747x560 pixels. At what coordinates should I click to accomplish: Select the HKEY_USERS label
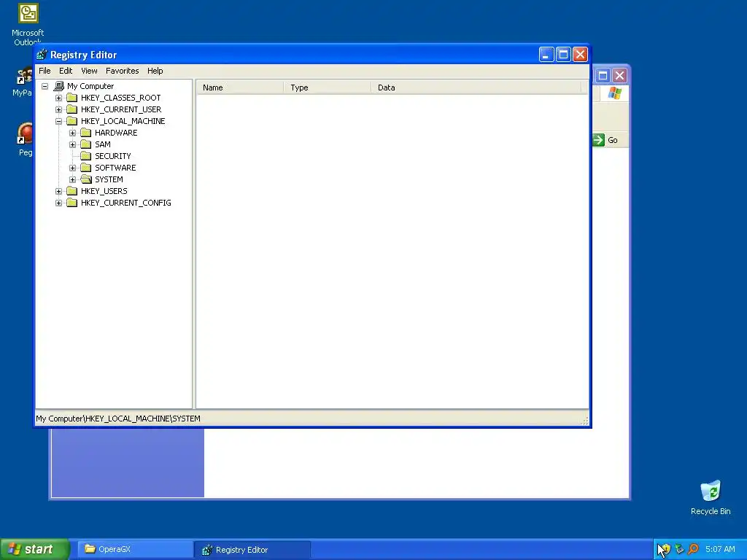coord(104,191)
